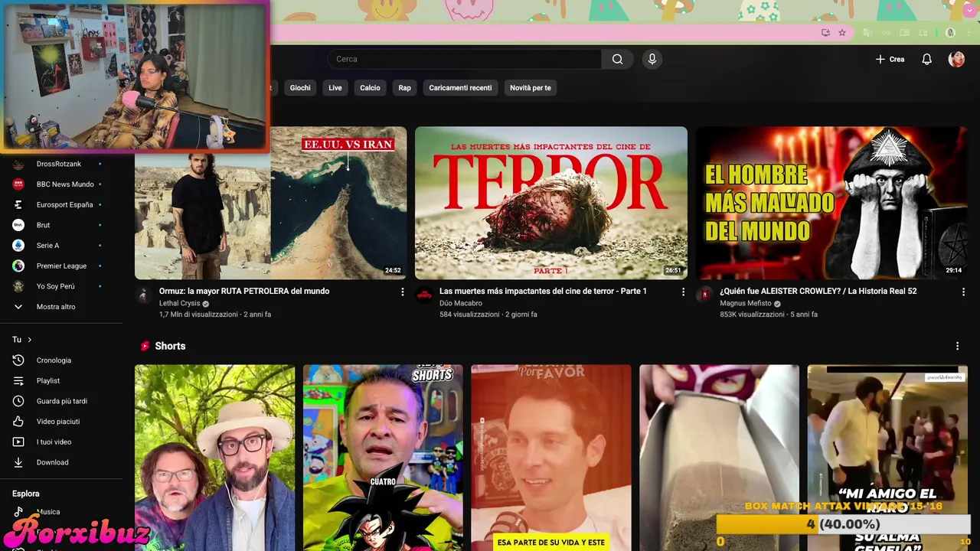
Task: Expand the Tu section chevron
Action: (30, 340)
